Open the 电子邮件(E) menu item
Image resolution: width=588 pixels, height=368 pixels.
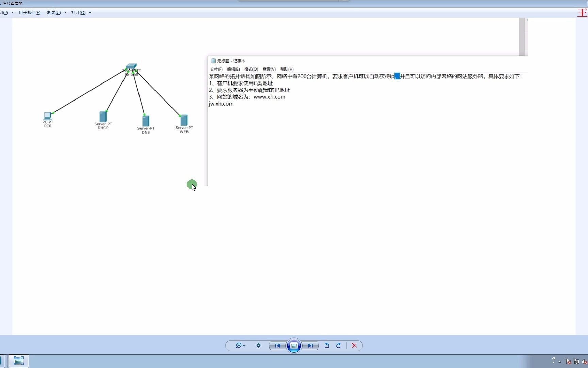click(30, 13)
